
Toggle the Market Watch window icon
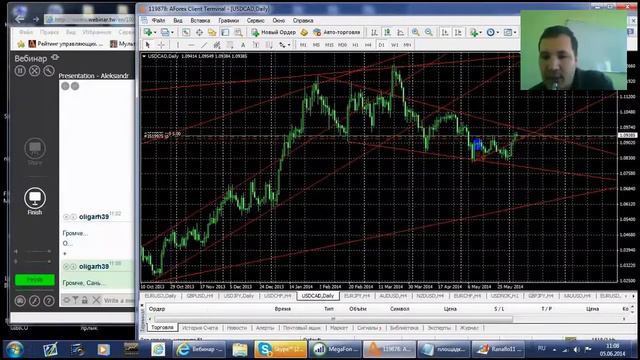186,32
